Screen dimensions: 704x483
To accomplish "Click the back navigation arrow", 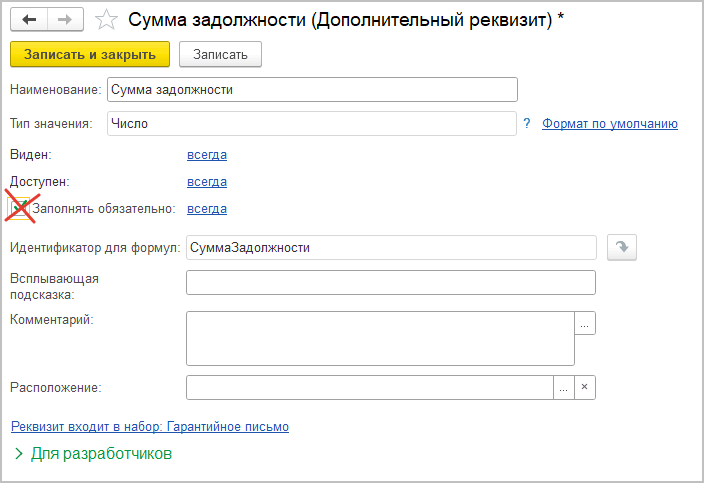I will (x=29, y=20).
